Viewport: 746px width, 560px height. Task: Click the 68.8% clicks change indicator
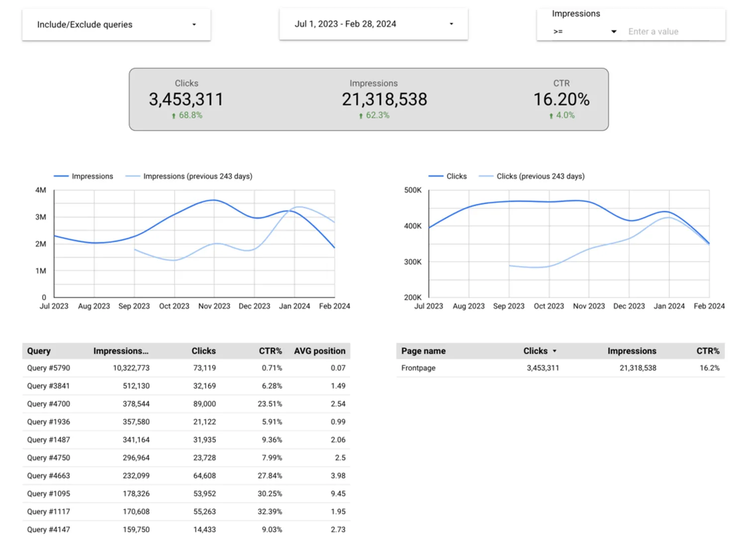point(187,115)
